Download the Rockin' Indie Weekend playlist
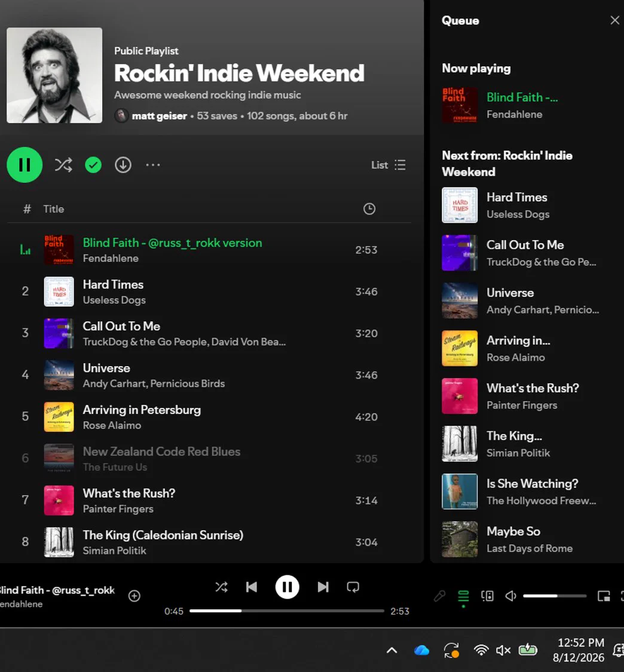The height and width of the screenshot is (672, 624). (123, 165)
